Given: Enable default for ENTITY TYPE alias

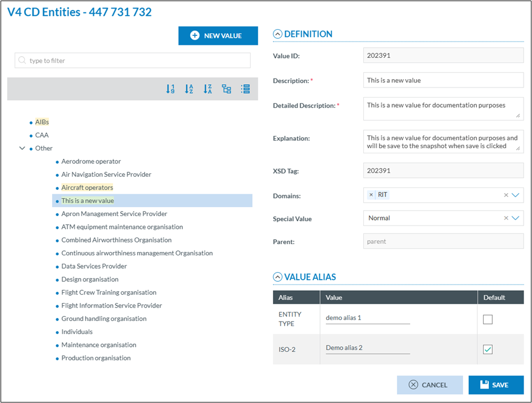Looking at the screenshot, I should click(488, 319).
